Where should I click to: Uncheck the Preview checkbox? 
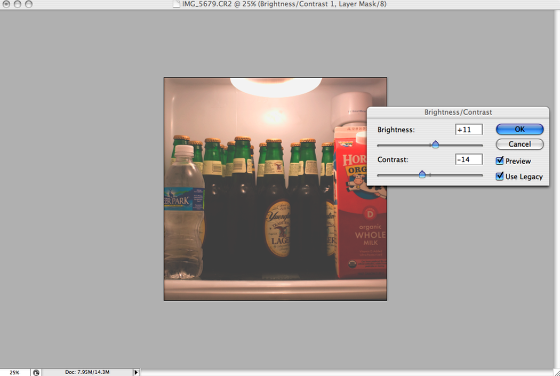point(500,161)
